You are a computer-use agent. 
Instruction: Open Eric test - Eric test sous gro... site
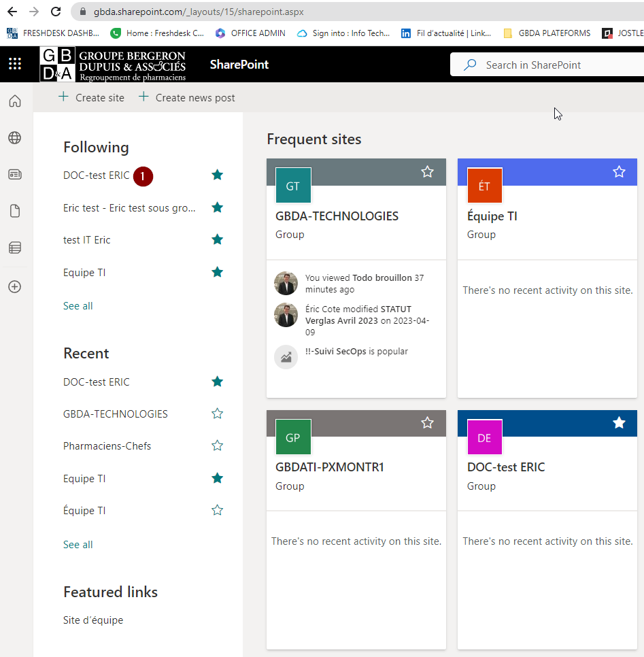tap(129, 208)
